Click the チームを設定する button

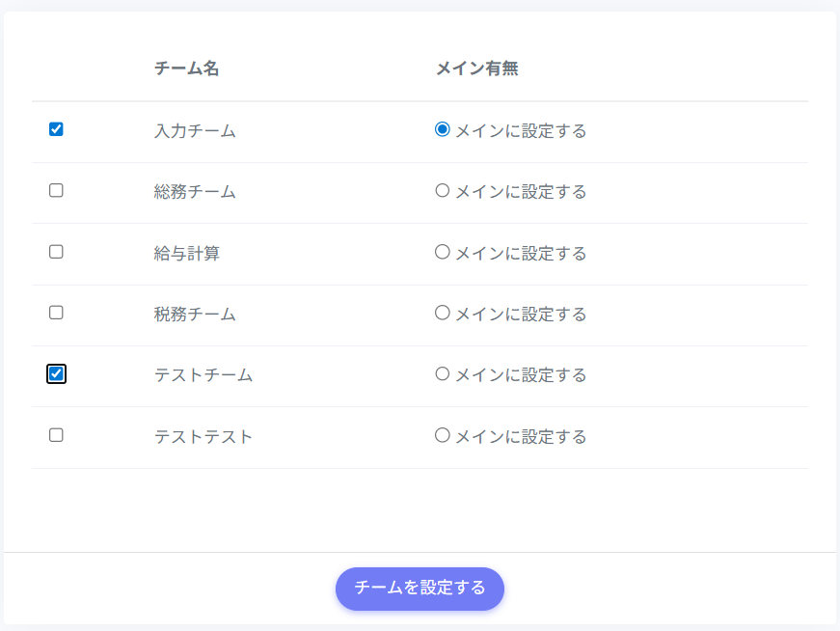tap(420, 589)
